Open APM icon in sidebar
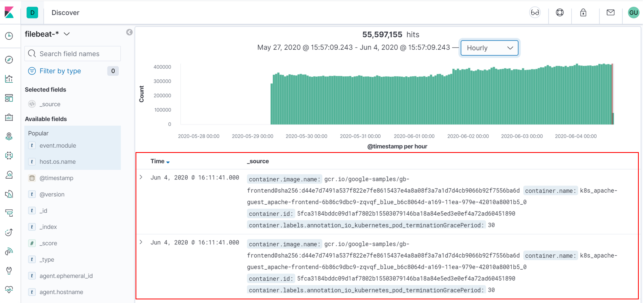Viewport: 644px width, 303px height. point(9,213)
